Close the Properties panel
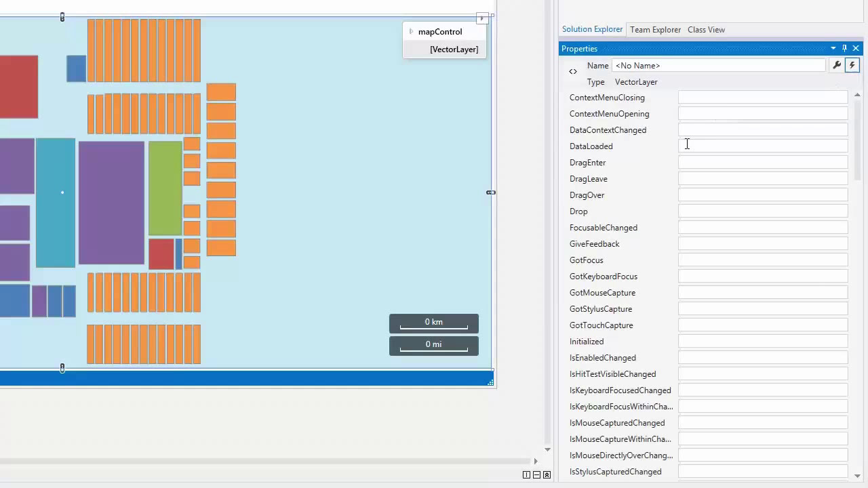The width and height of the screenshot is (868, 488). pyautogui.click(x=856, y=48)
